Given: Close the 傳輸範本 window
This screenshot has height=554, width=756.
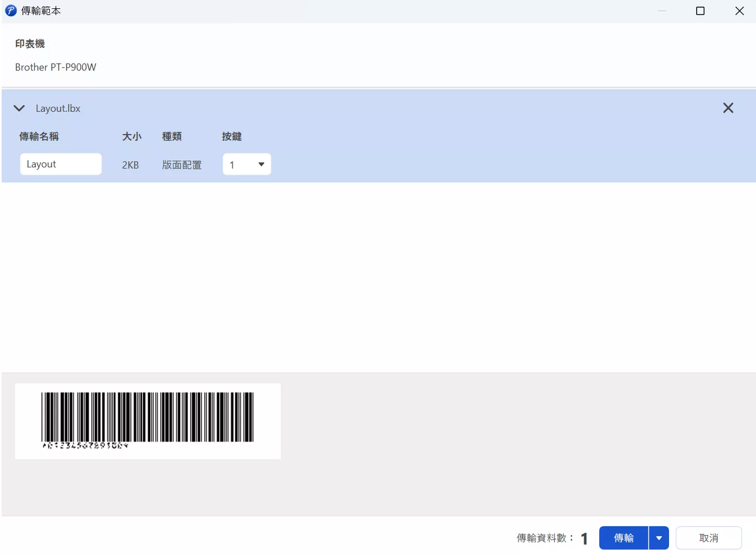Looking at the screenshot, I should (x=739, y=11).
